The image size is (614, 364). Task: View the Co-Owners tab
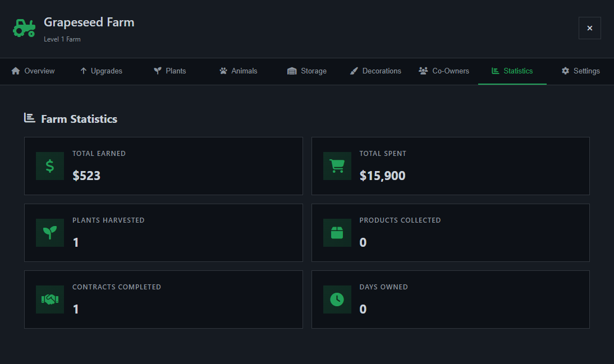point(444,71)
